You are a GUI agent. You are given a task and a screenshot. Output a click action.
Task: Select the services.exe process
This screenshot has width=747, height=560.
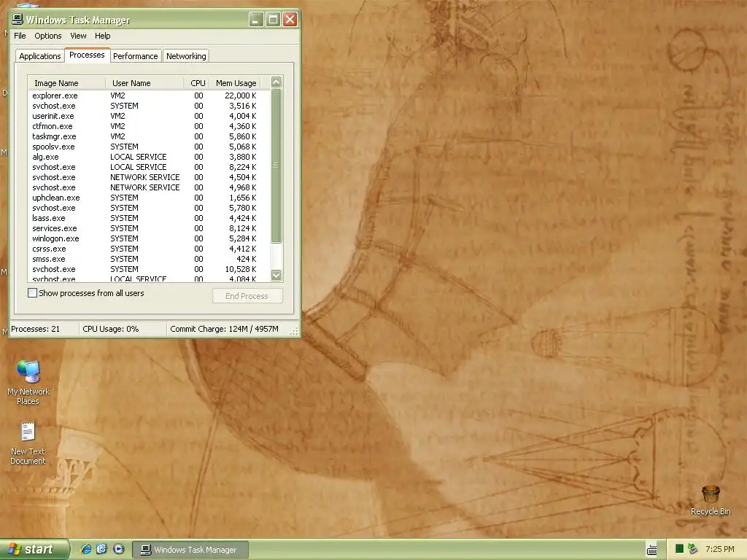click(149, 228)
